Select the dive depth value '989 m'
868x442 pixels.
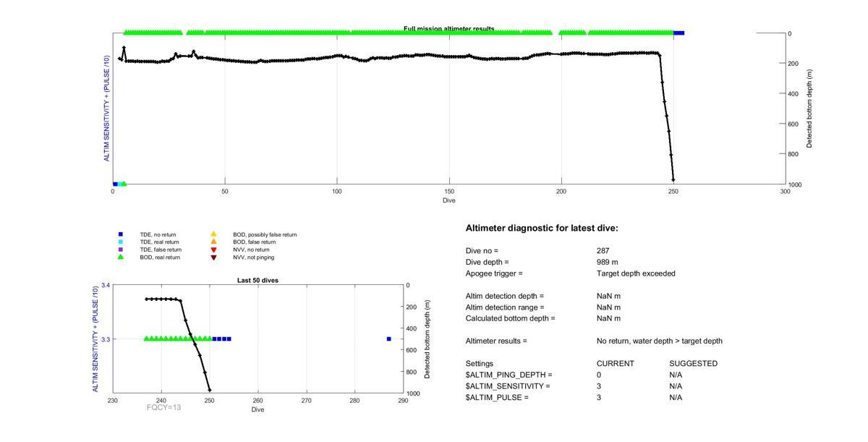click(607, 262)
